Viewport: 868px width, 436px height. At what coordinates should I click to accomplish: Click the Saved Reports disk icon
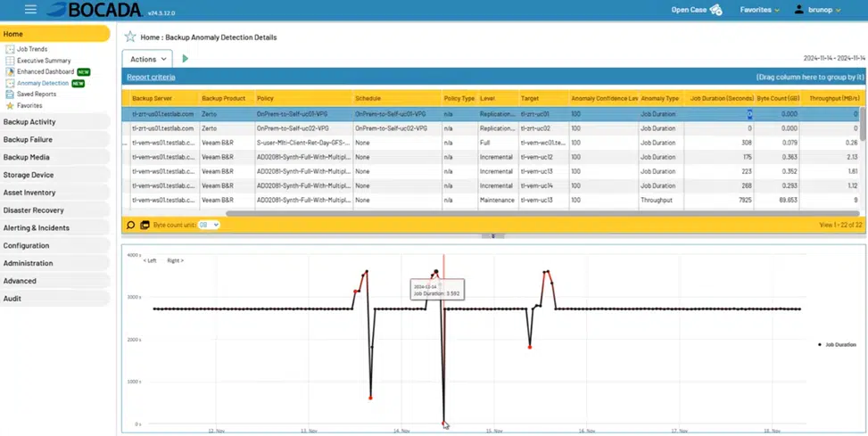pyautogui.click(x=10, y=94)
